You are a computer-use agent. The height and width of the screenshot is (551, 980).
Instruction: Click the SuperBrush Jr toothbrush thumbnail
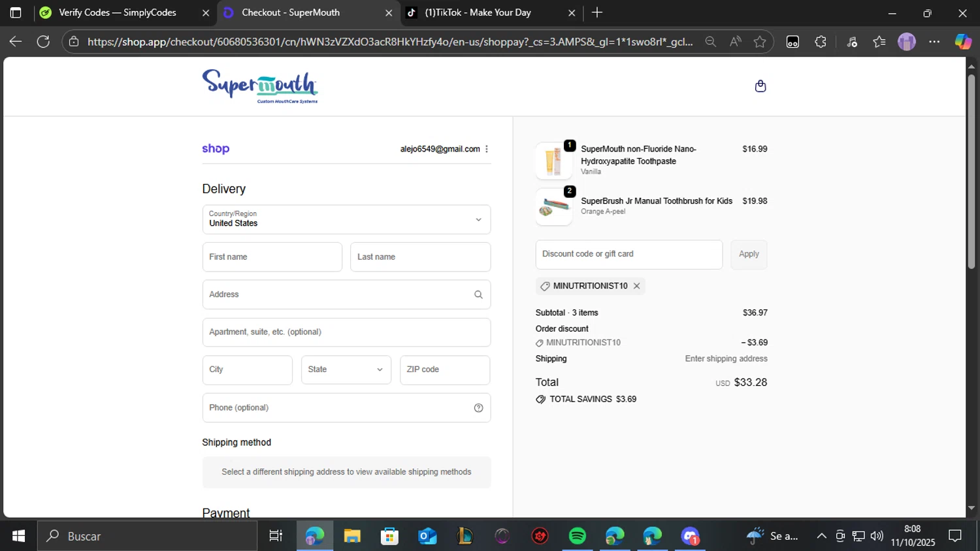(554, 207)
